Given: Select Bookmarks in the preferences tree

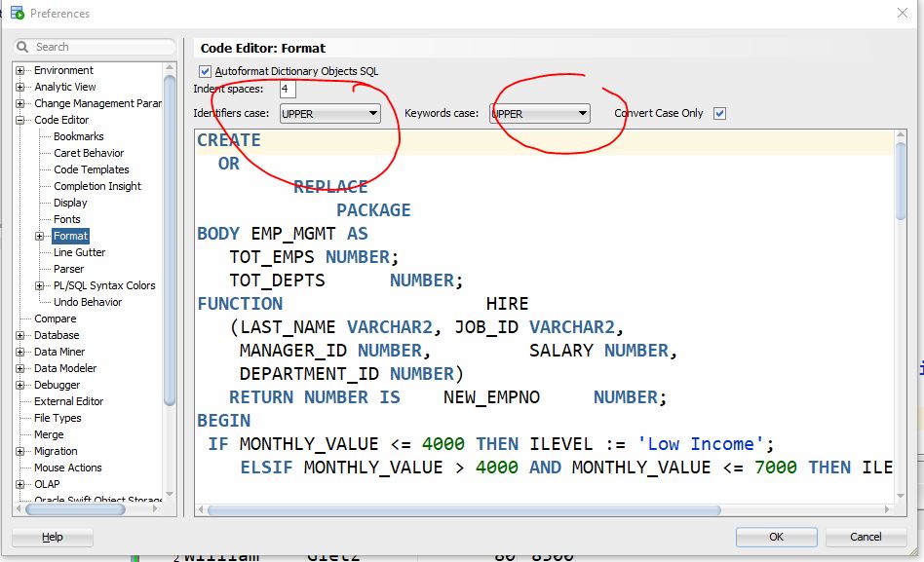Looking at the screenshot, I should pos(78,136).
